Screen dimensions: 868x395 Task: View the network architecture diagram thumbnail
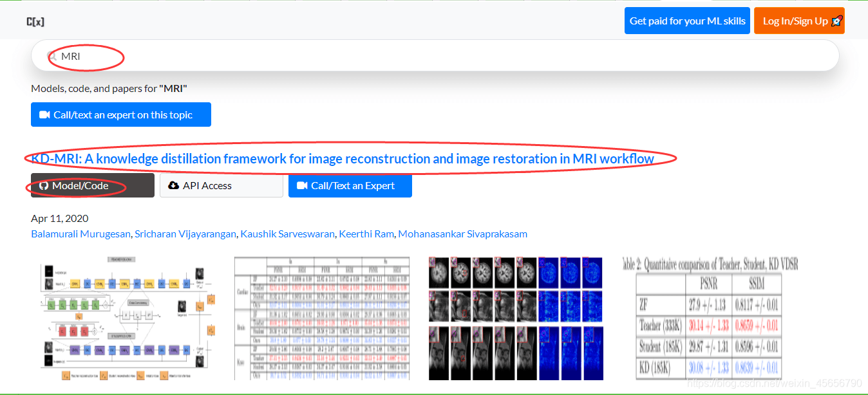click(x=123, y=318)
